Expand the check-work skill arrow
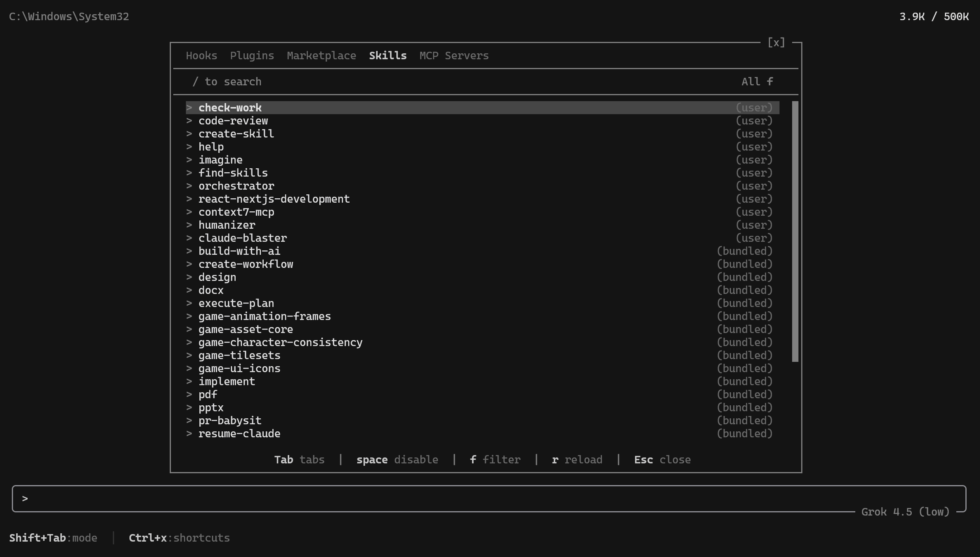This screenshot has height=557, width=980. [x=189, y=107]
